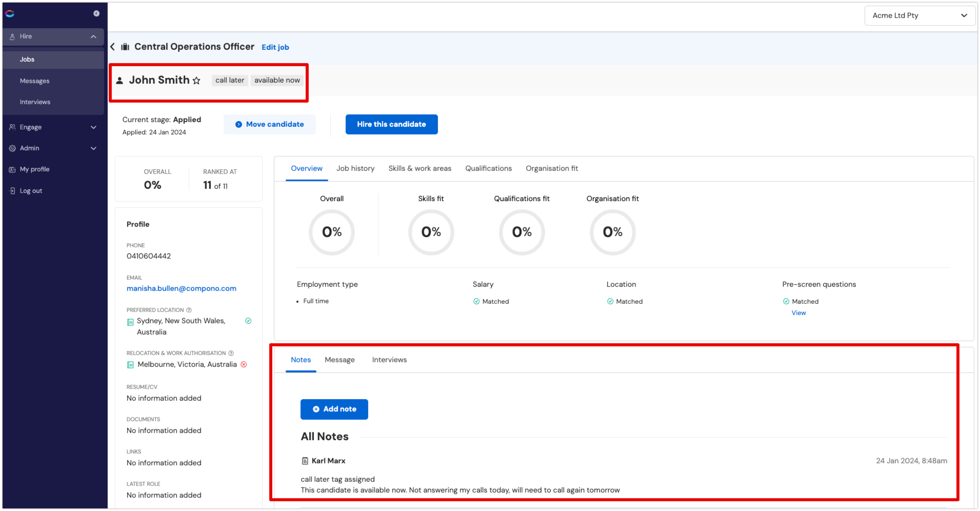Viewport: 980px width, 511px height.
Task: Click the Location matched check icon
Action: pos(610,301)
